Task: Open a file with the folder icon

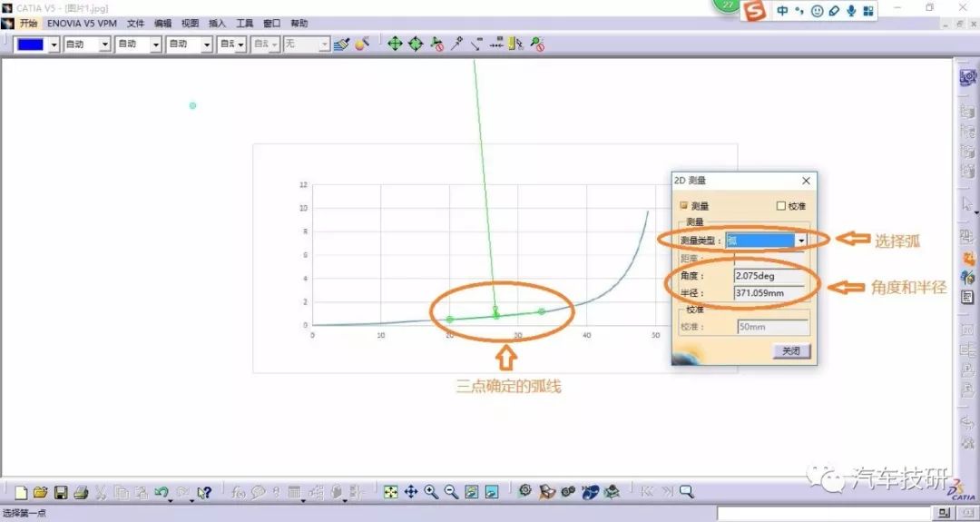Action: pyautogui.click(x=41, y=493)
